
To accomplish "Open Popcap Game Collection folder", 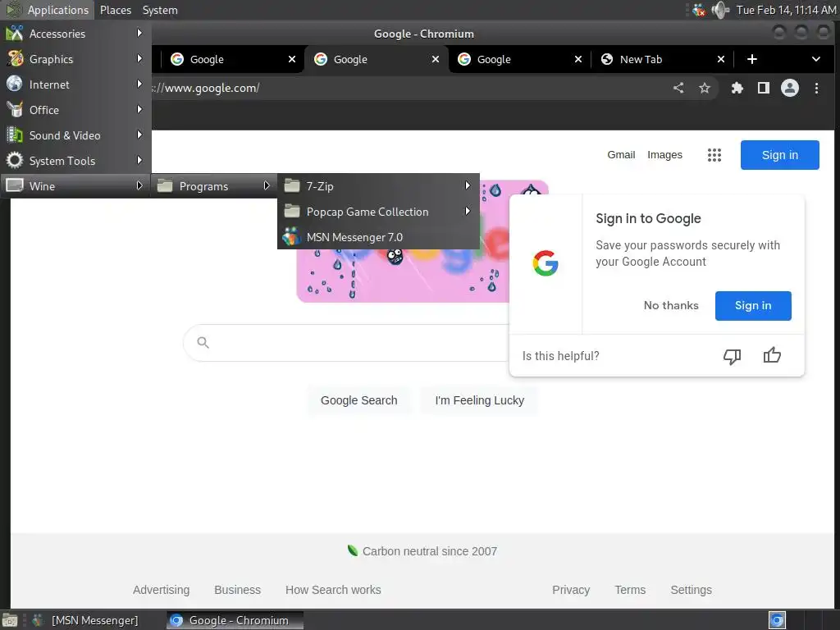I will (378, 212).
